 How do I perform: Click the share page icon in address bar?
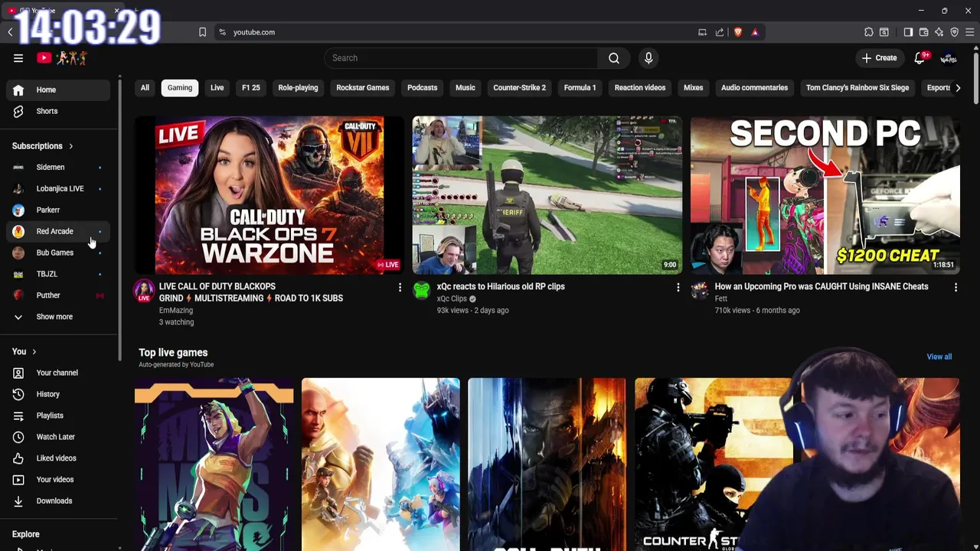click(720, 32)
